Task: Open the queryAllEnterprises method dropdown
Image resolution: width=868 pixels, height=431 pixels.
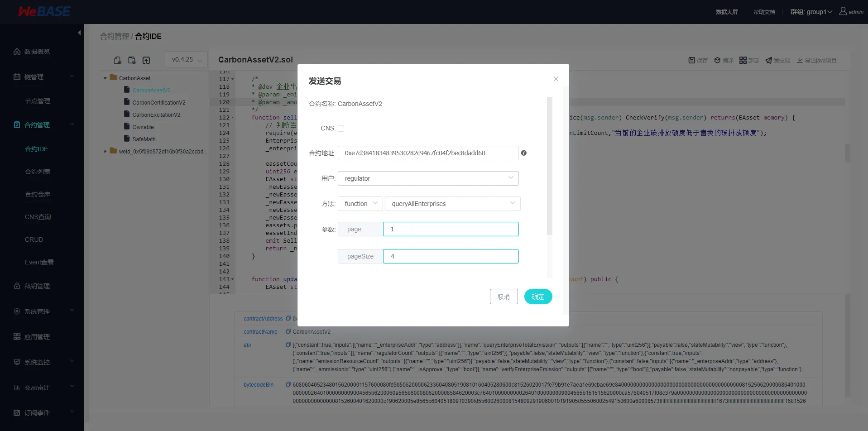Action: pyautogui.click(x=453, y=204)
